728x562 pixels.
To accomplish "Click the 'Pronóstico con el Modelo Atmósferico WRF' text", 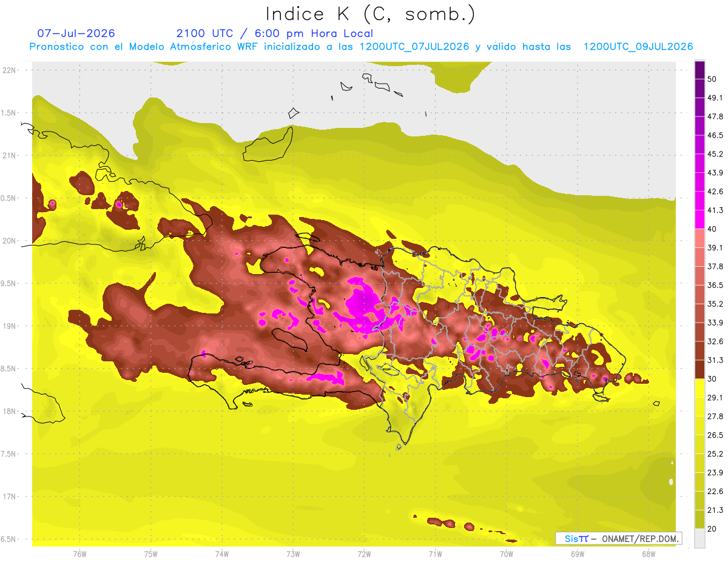I will 144,47.
